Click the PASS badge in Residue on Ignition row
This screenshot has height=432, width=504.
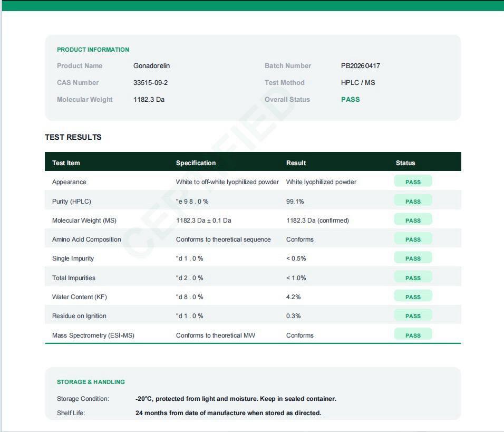413,315
